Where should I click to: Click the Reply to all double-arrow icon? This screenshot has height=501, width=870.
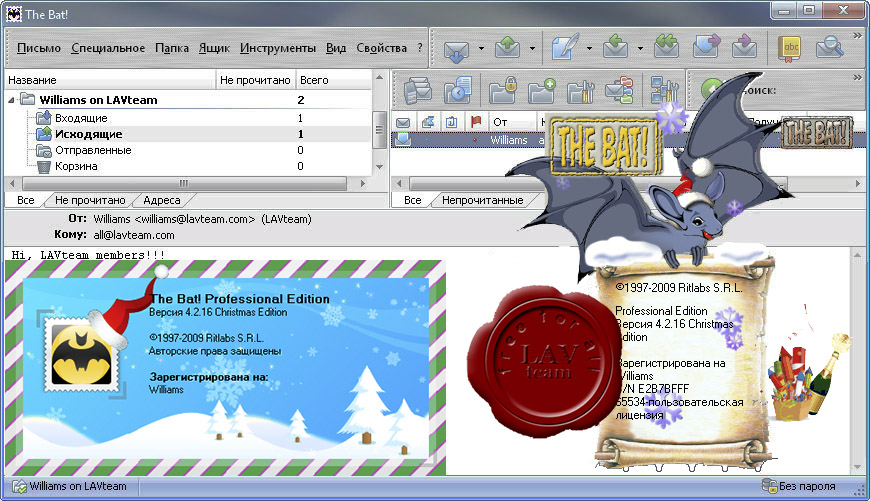pos(666,47)
